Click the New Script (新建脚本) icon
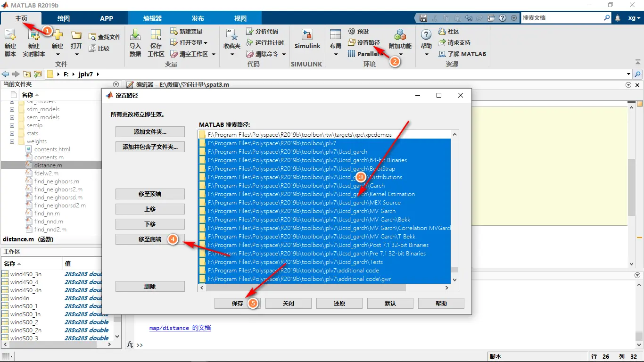Image resolution: width=644 pixels, height=362 pixels. tap(10, 35)
